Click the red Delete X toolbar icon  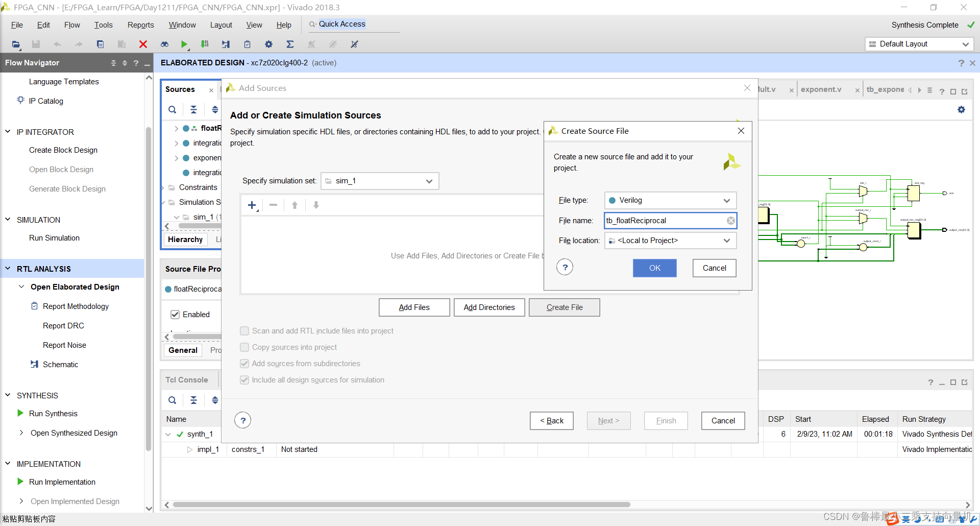click(143, 44)
